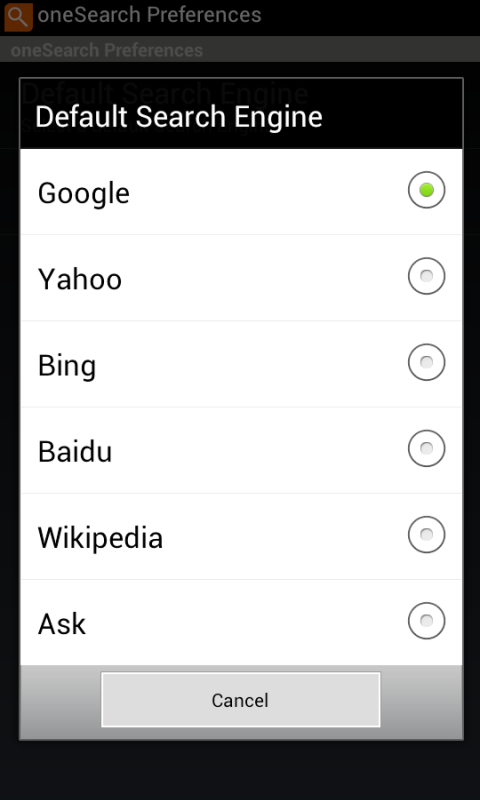Select the Baidu radio button
This screenshot has height=800, width=480.
coord(426,448)
